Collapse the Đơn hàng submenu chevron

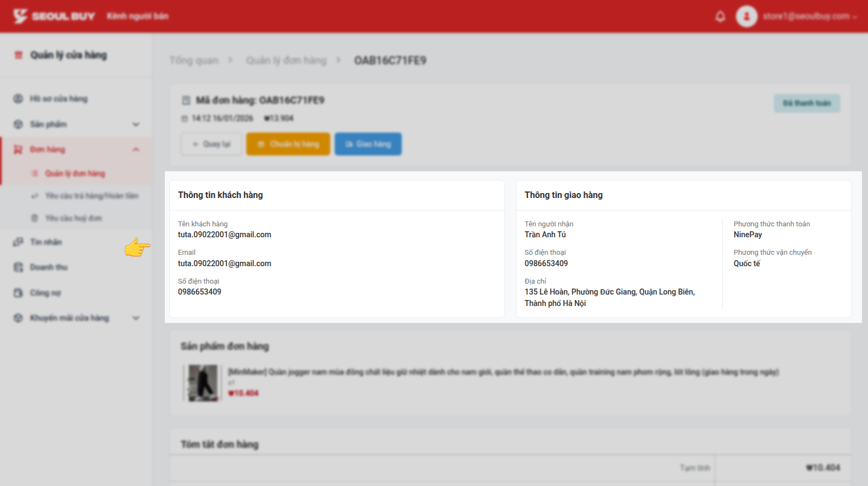pos(136,149)
